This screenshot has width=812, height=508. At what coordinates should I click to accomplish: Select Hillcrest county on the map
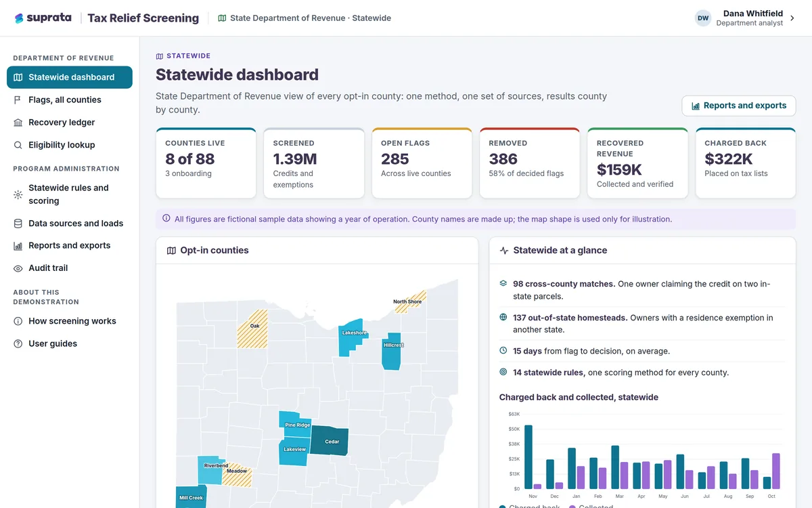coord(392,351)
